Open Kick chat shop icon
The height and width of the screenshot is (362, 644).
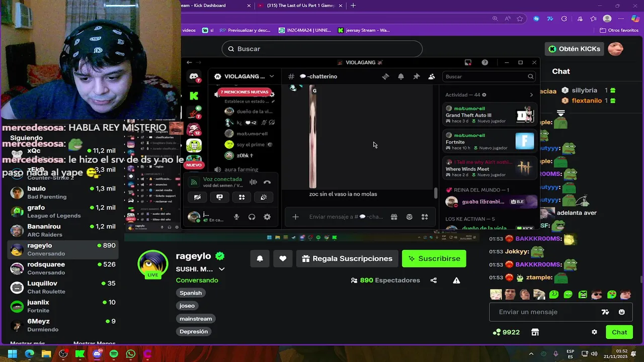(535, 332)
